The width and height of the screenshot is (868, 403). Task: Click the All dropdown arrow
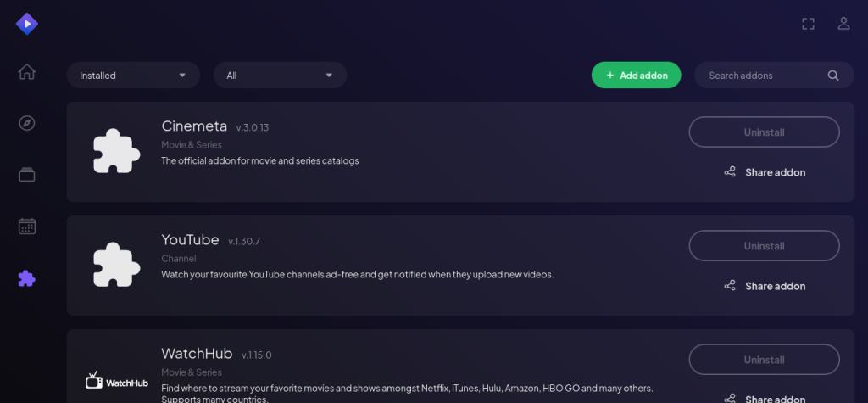[x=329, y=76]
